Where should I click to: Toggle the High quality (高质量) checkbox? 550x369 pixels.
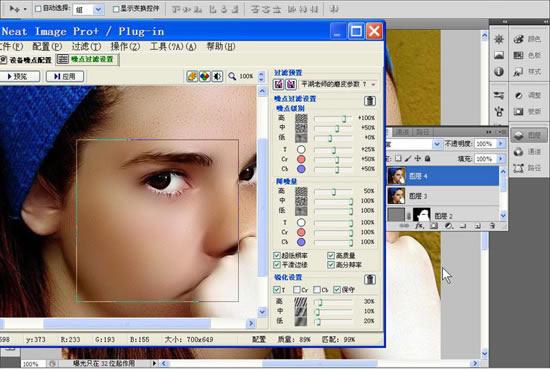point(331,255)
